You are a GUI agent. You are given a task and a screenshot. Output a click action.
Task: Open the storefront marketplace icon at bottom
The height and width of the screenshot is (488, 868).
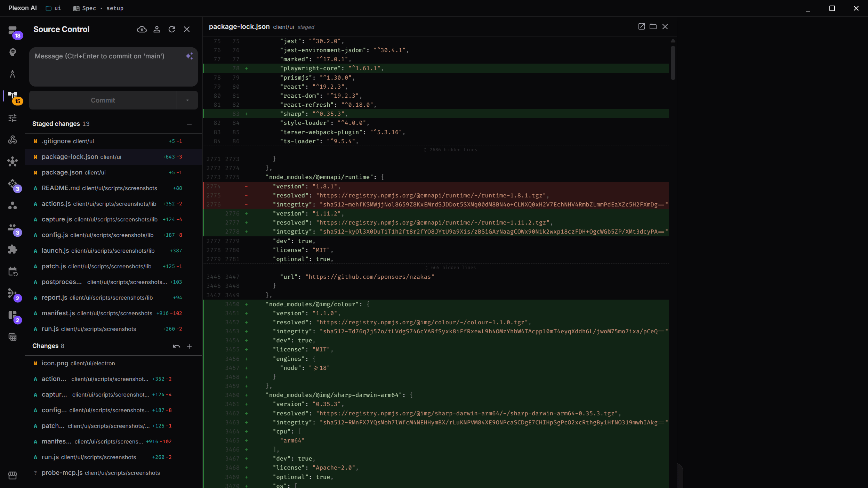click(x=13, y=475)
